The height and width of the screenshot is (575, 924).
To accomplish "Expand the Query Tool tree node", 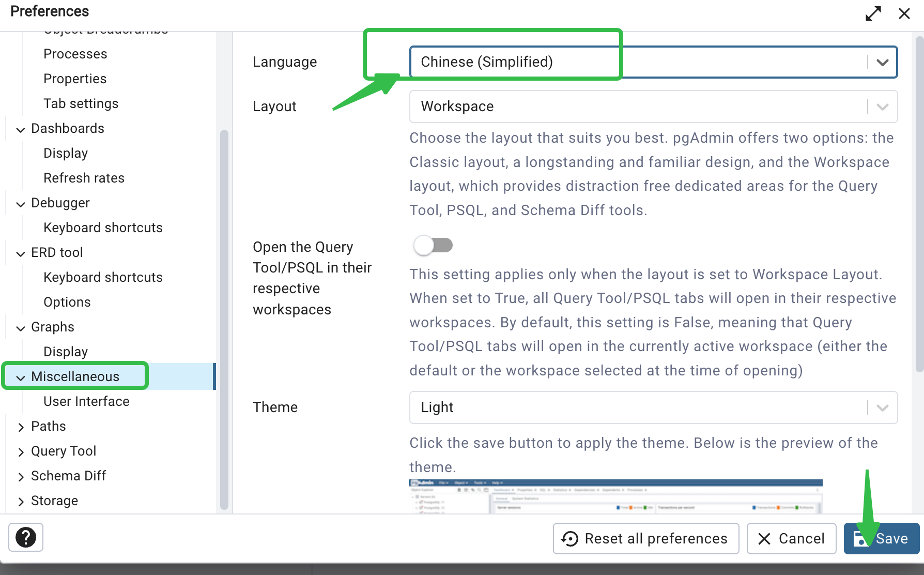I will tap(21, 452).
